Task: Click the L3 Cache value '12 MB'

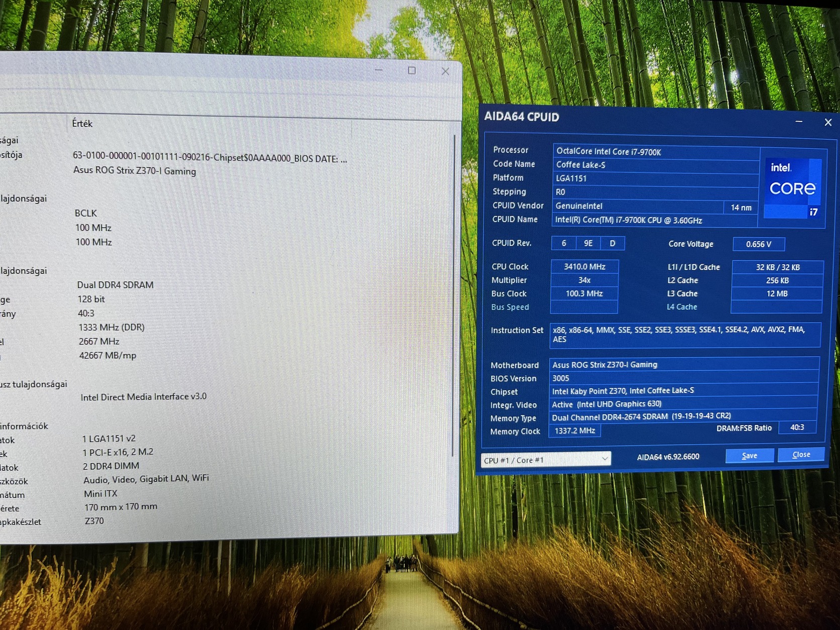Action: 777,293
